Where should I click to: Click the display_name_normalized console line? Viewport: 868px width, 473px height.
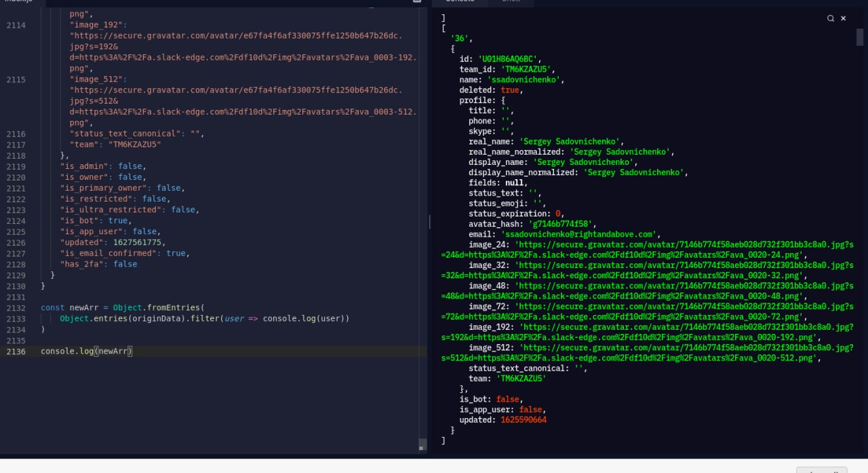578,172
